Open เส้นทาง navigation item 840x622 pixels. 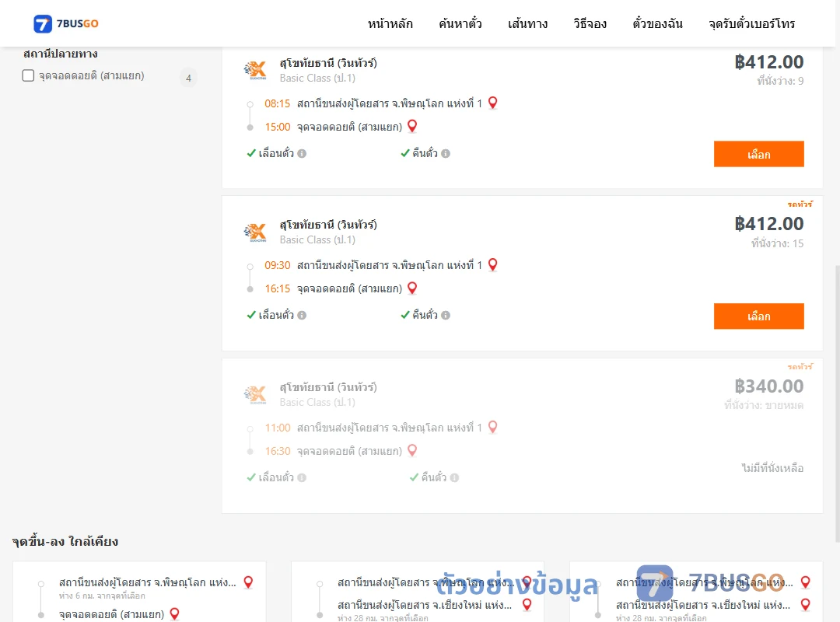click(527, 23)
